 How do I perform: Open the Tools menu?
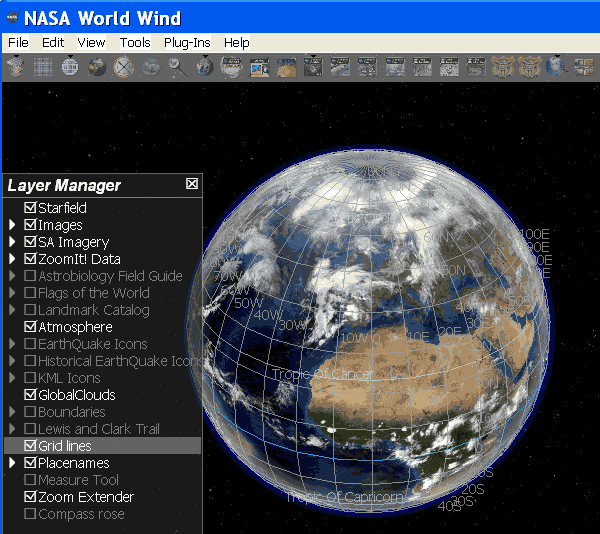coord(135,42)
